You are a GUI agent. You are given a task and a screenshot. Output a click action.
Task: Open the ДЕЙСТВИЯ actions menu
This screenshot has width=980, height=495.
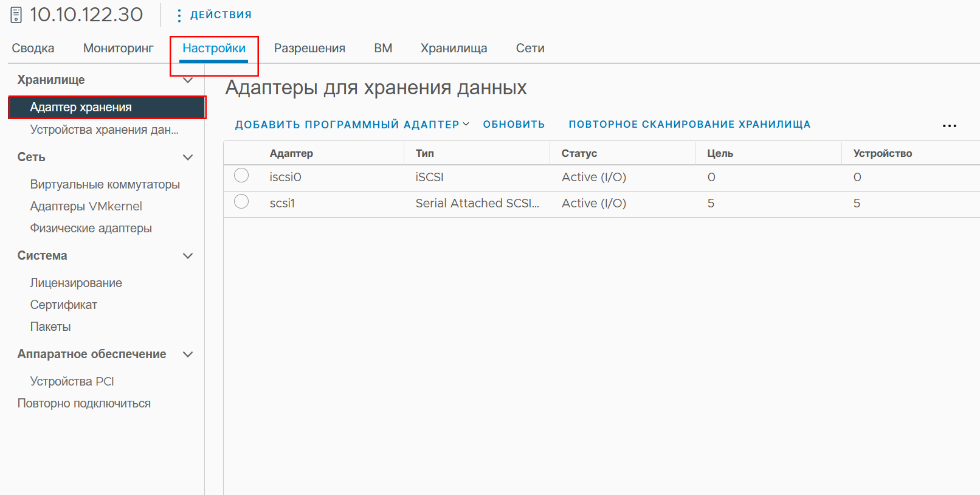[x=221, y=15]
